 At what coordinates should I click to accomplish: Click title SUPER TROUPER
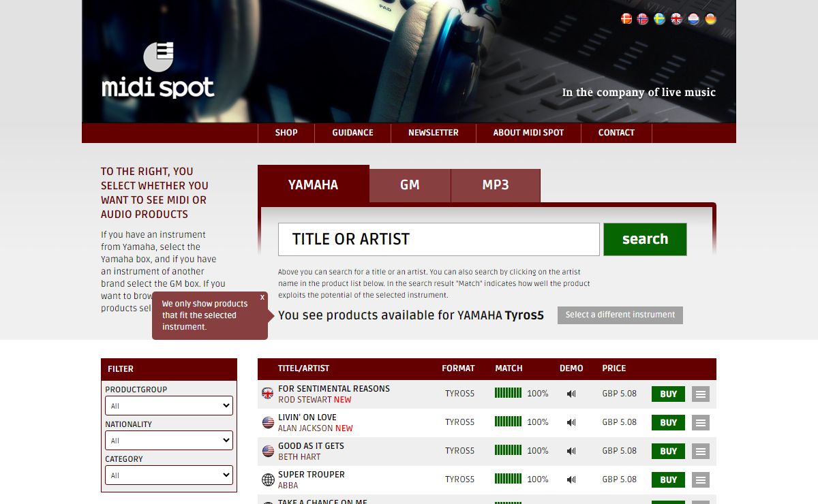[312, 475]
